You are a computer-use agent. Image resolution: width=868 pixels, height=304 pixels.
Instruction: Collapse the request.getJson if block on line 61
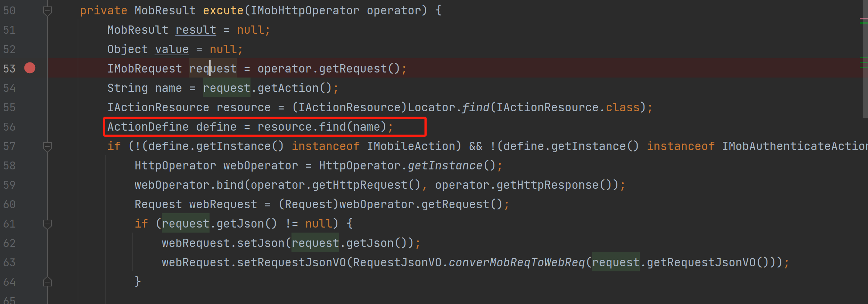click(47, 224)
